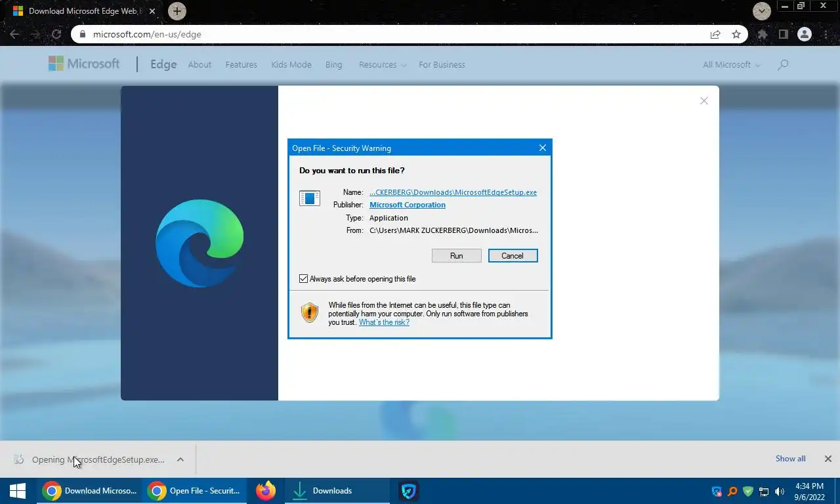The image size is (840, 504).
Task: Open the extensions puzzle icon
Action: click(x=762, y=34)
